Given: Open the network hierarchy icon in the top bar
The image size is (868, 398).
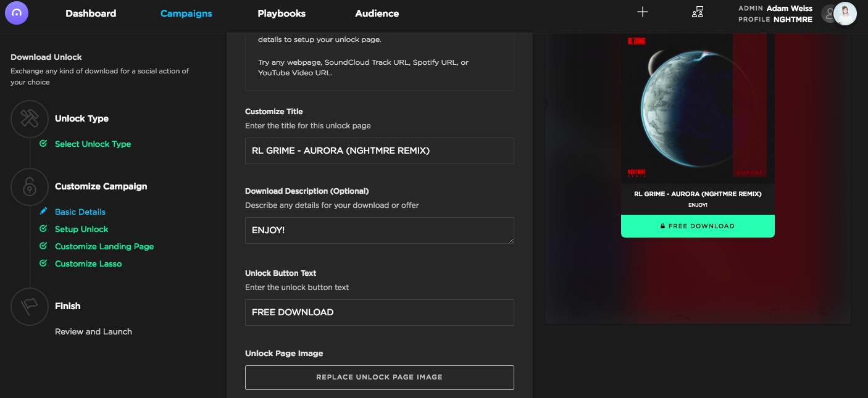Looking at the screenshot, I should (698, 12).
